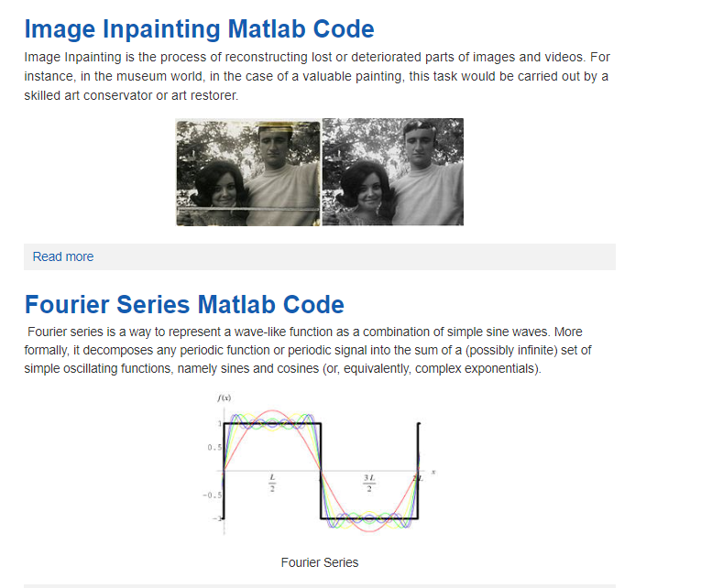Viewport: 712px width, 588px height.
Task: Click the man's face in the restored photo
Action: 419,143
